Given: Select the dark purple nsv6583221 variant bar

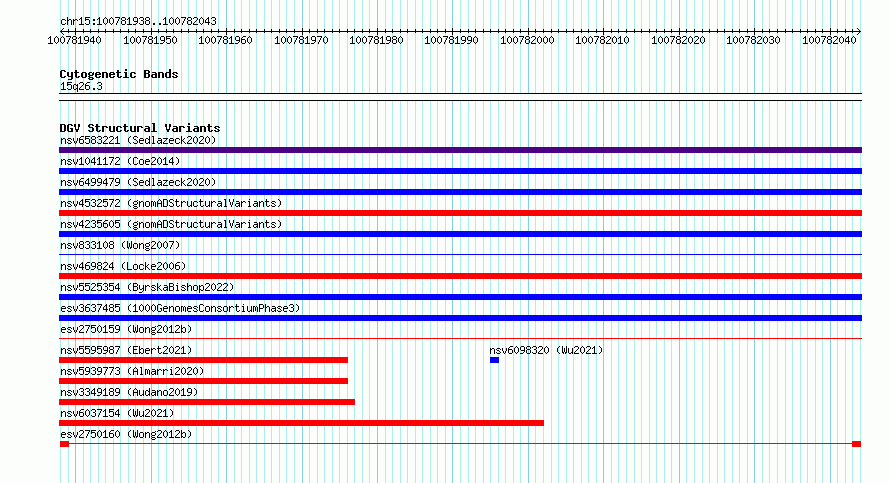Looking at the screenshot, I should 460,150.
